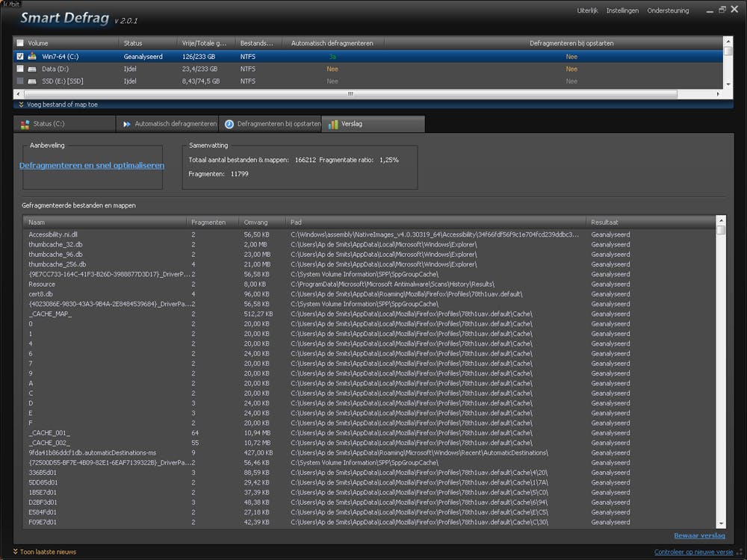Viewport: 747px width, 560px height.
Task: Click the SSD (E:) drive icon
Action: (x=32, y=81)
